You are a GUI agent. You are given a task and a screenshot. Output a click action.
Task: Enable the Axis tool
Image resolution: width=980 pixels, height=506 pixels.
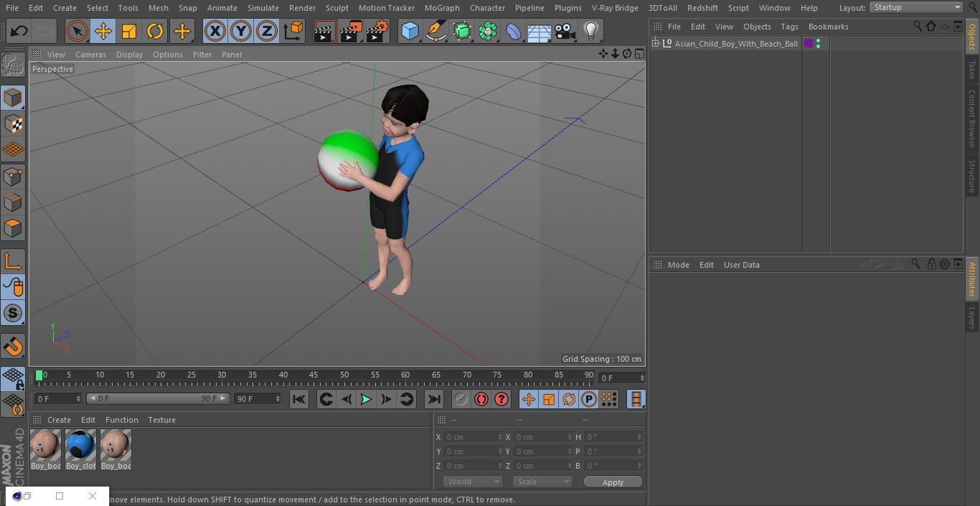(x=13, y=261)
